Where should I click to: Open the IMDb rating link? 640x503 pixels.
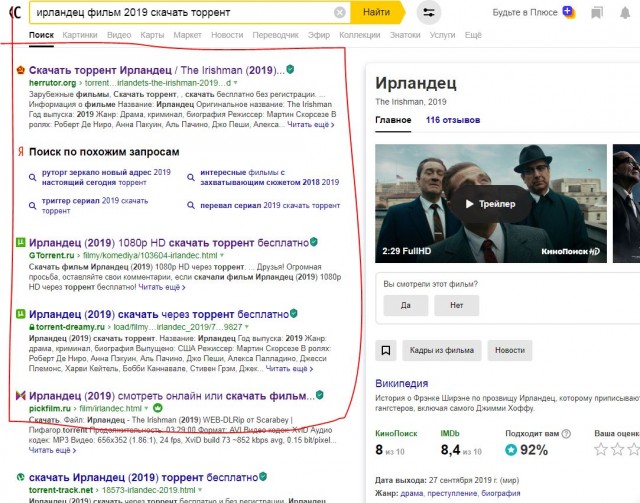[x=450, y=434]
